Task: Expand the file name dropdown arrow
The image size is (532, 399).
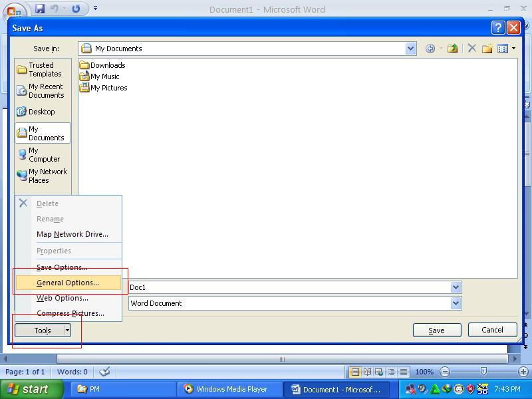Action: pos(456,287)
